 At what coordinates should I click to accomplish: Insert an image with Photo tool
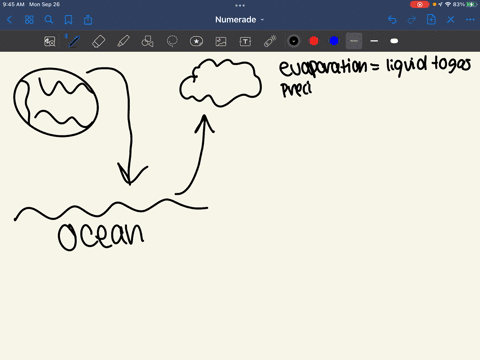click(x=221, y=41)
